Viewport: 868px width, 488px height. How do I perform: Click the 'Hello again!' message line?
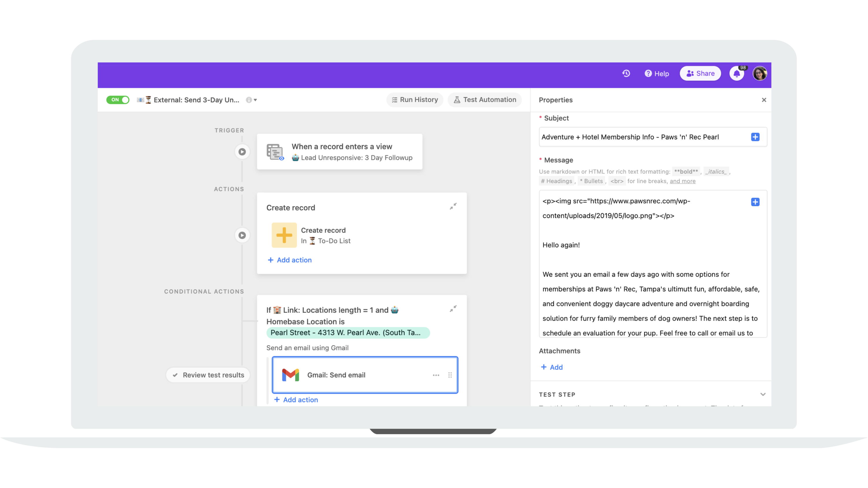[561, 245]
